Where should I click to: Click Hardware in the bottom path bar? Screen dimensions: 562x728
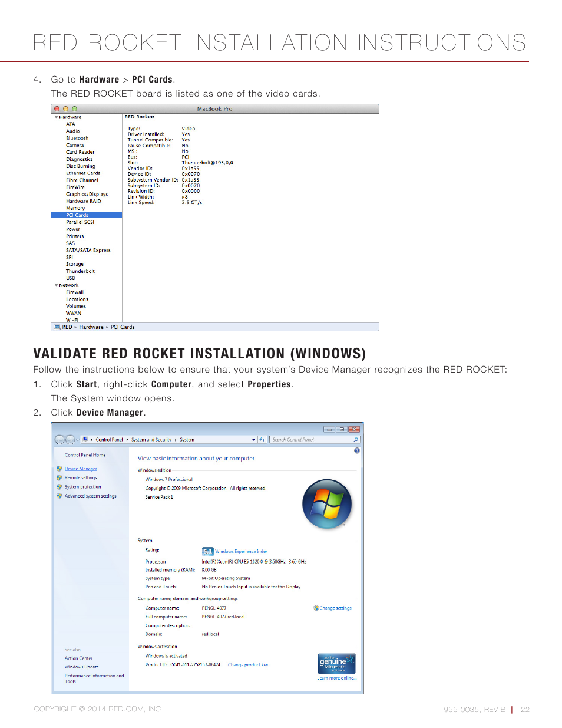[x=91, y=327]
